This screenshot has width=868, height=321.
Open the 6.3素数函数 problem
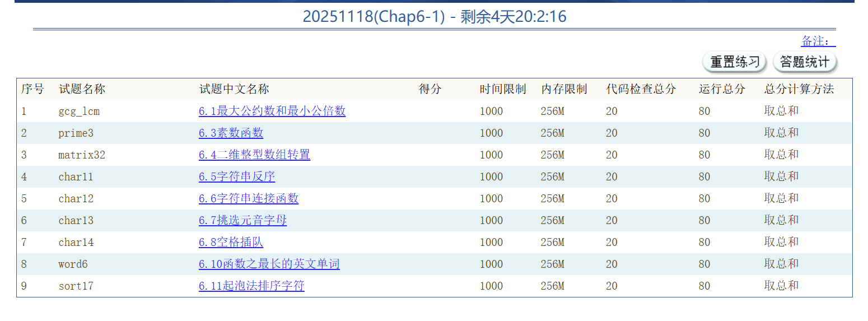coord(231,133)
